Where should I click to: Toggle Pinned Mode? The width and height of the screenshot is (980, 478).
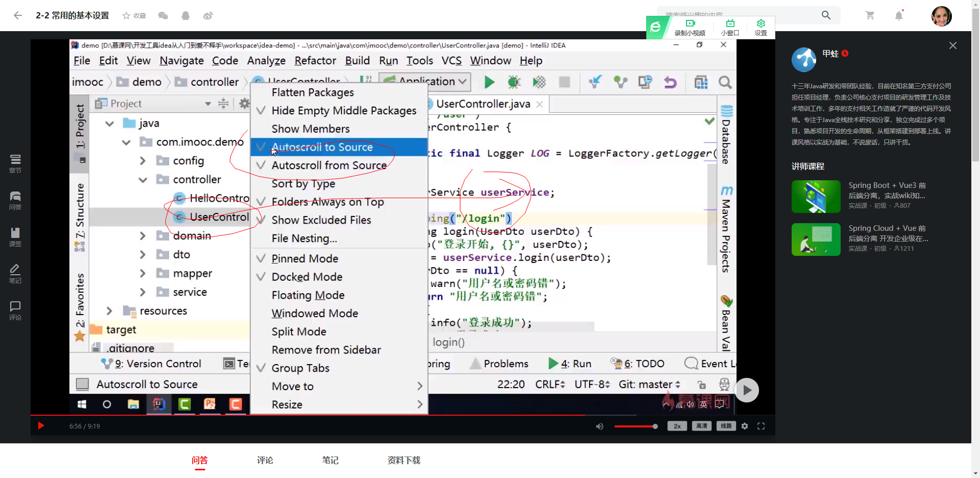tap(339, 258)
